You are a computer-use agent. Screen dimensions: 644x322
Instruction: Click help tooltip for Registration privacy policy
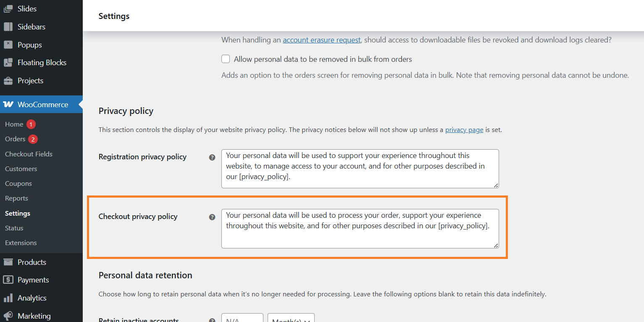tap(212, 157)
